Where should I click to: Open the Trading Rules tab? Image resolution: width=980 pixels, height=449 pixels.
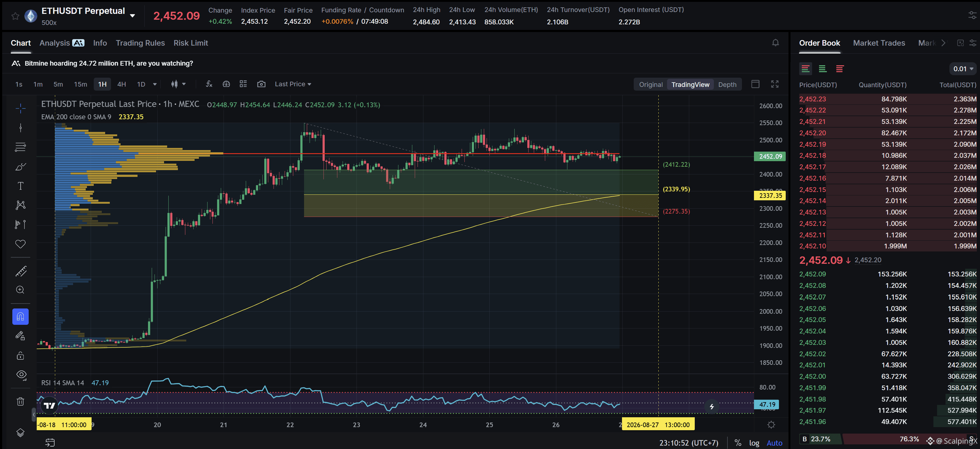(x=140, y=43)
